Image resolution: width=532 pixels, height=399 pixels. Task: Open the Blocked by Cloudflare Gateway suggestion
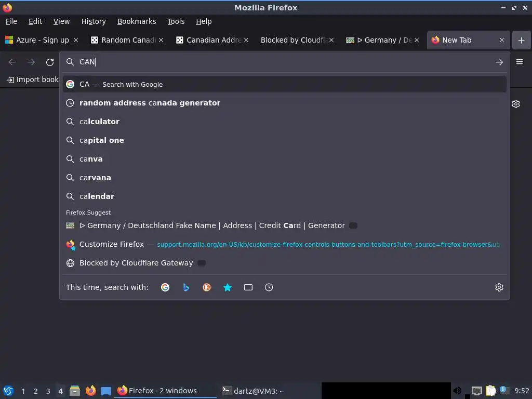[284, 263]
